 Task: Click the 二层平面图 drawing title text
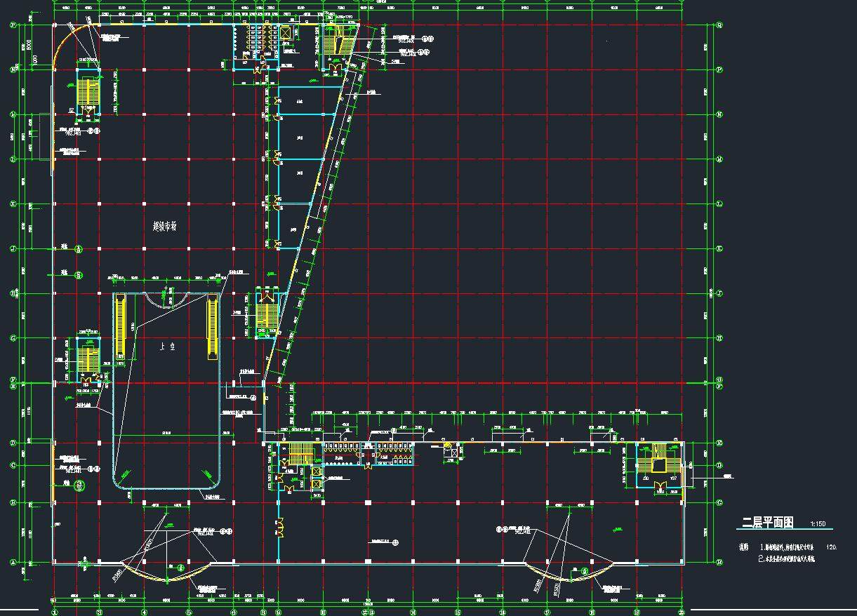[x=768, y=523]
